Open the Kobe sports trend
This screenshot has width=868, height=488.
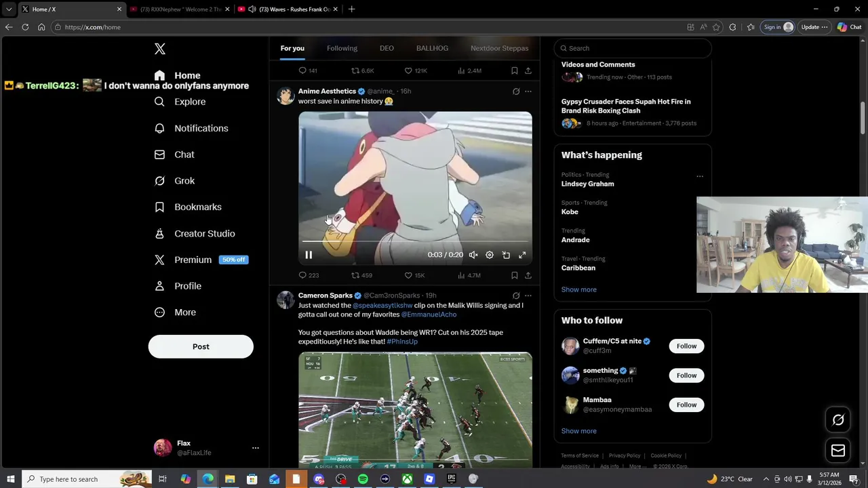pos(570,212)
